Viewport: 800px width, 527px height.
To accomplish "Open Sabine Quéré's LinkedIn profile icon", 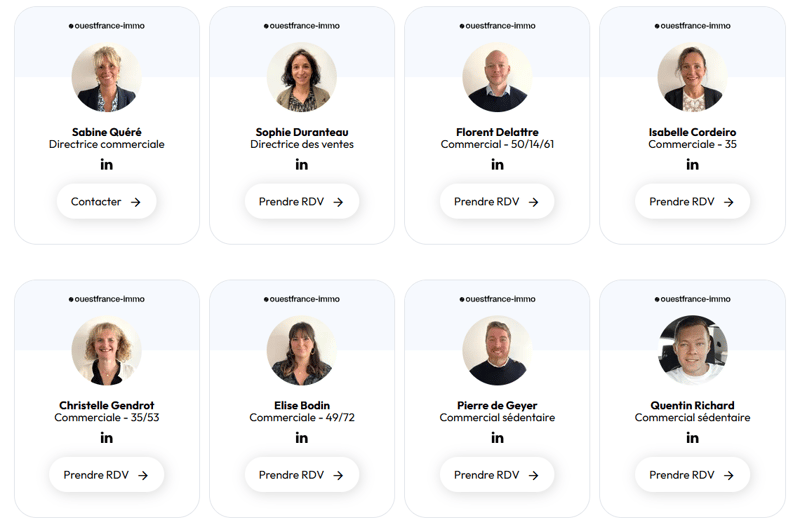I will pyautogui.click(x=106, y=165).
